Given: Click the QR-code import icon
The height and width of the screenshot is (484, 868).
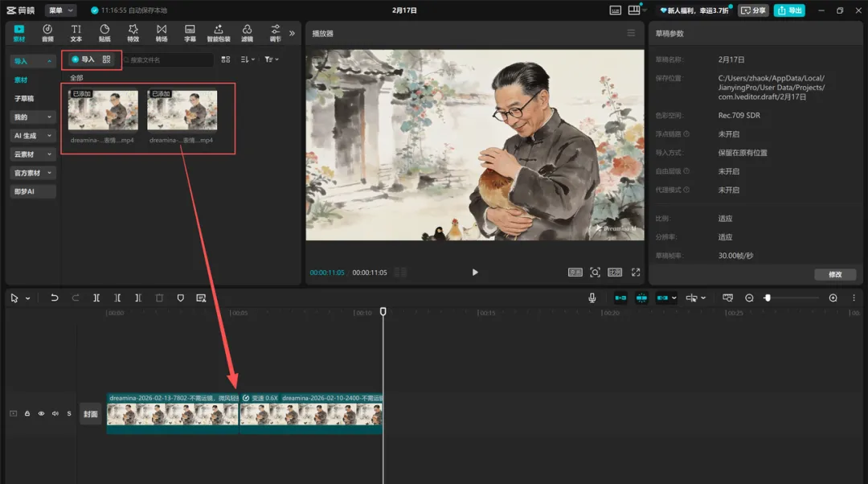Looking at the screenshot, I should (x=106, y=59).
